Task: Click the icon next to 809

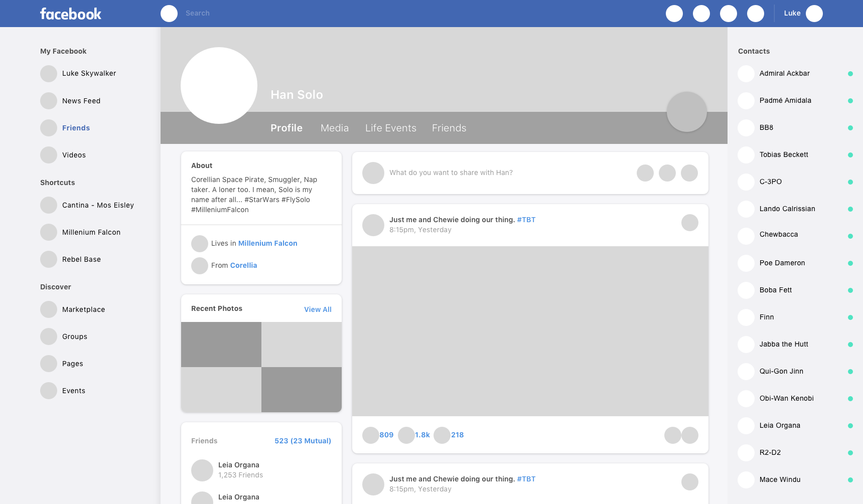Action: tap(371, 435)
